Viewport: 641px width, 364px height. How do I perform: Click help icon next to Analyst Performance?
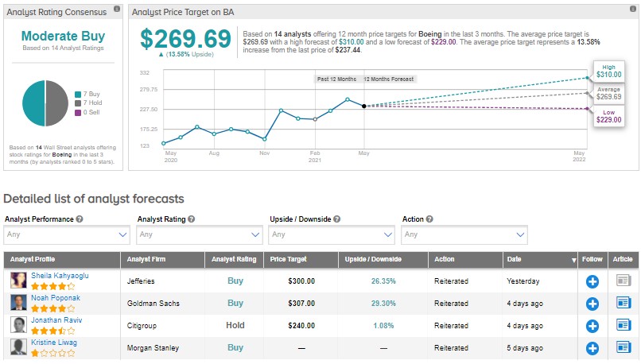80,219
